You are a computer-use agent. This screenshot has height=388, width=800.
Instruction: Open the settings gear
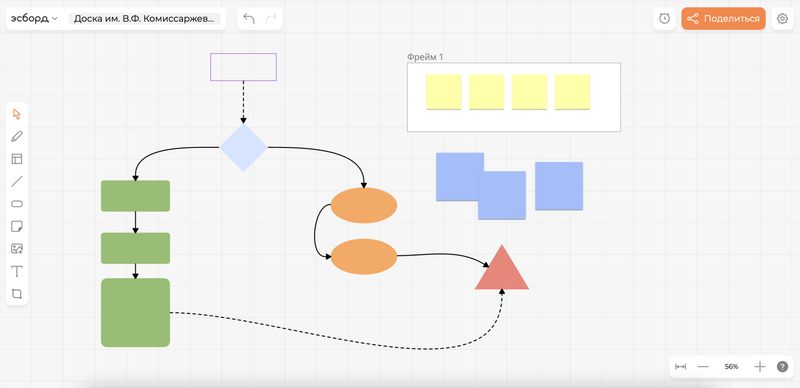tap(782, 19)
